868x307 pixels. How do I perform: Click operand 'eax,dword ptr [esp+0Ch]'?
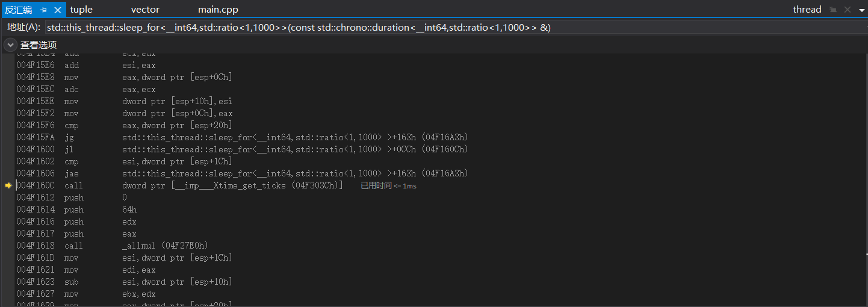[x=177, y=77]
